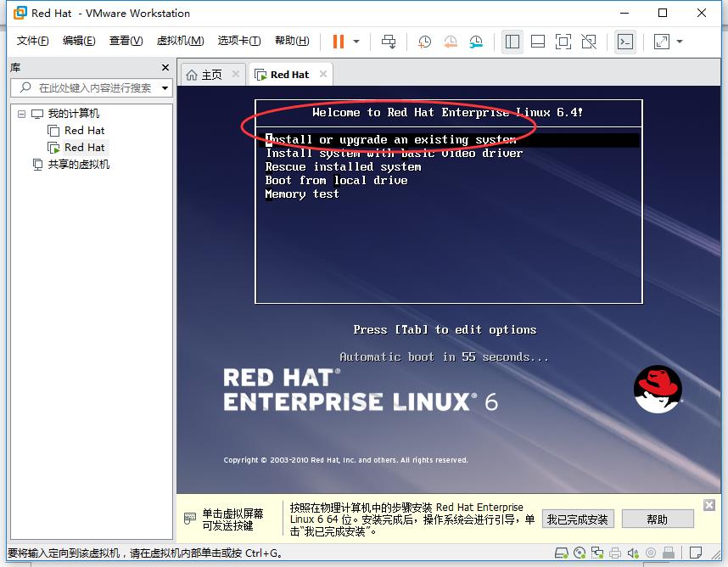Viewport: 728px width, 567px height.
Task: Click the greyed disc device status icon
Action: pyautogui.click(x=651, y=553)
